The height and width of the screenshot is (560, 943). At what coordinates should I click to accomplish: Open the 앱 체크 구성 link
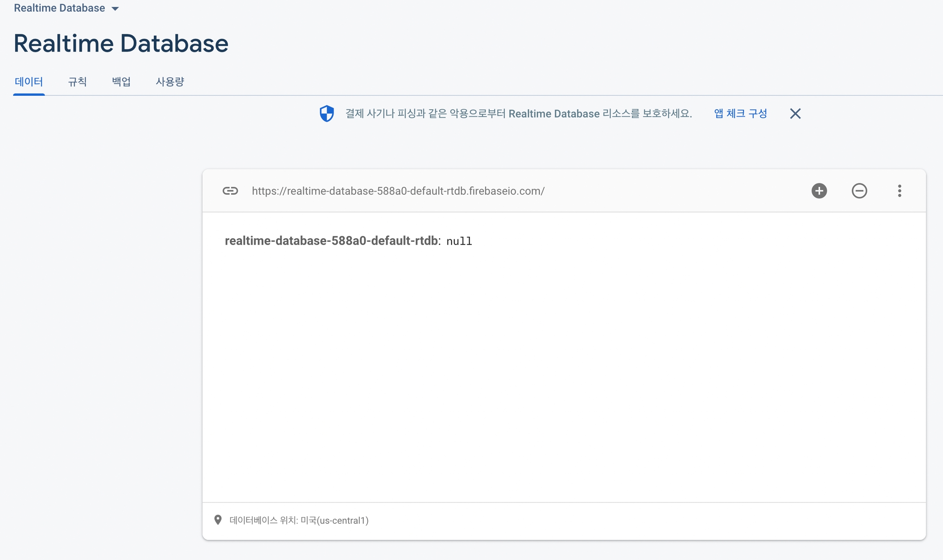click(740, 114)
